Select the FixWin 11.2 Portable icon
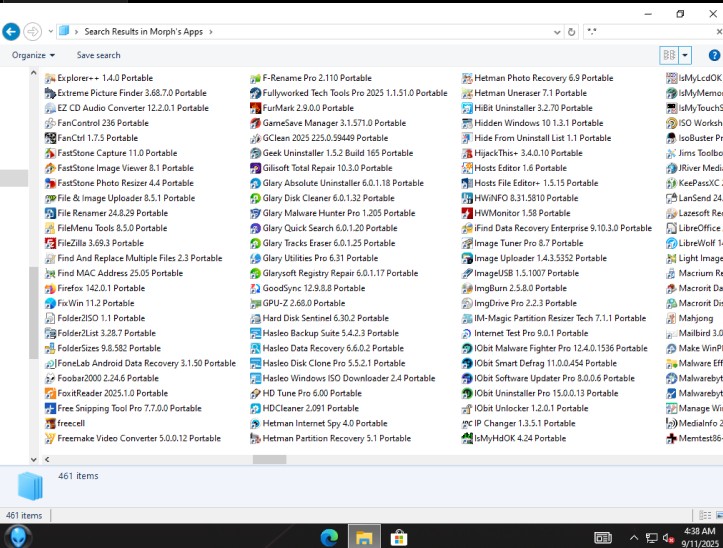This screenshot has height=548, width=723. 50,303
